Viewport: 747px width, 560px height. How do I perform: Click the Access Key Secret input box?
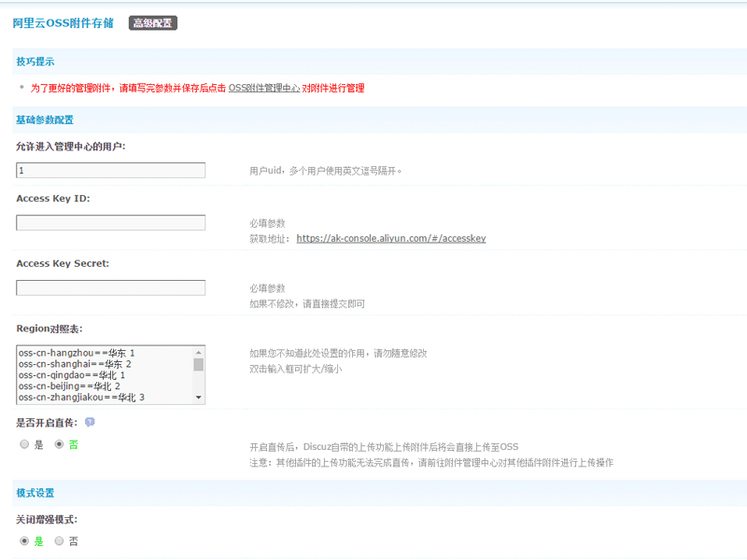point(110,288)
